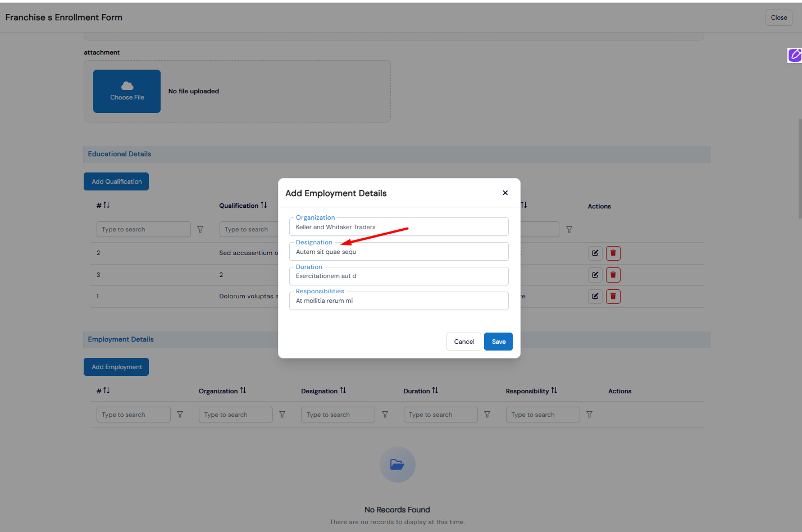This screenshot has height=532, width=802.
Task: Click the Responsibilities input field
Action: 399,301
